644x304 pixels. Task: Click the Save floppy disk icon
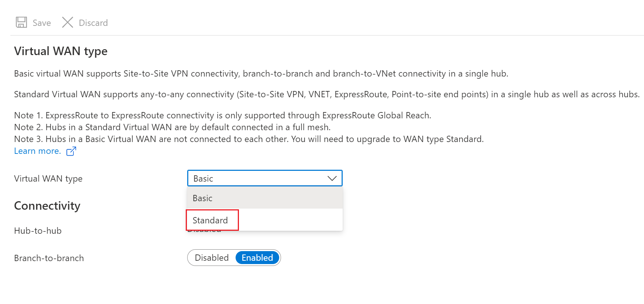(x=21, y=22)
